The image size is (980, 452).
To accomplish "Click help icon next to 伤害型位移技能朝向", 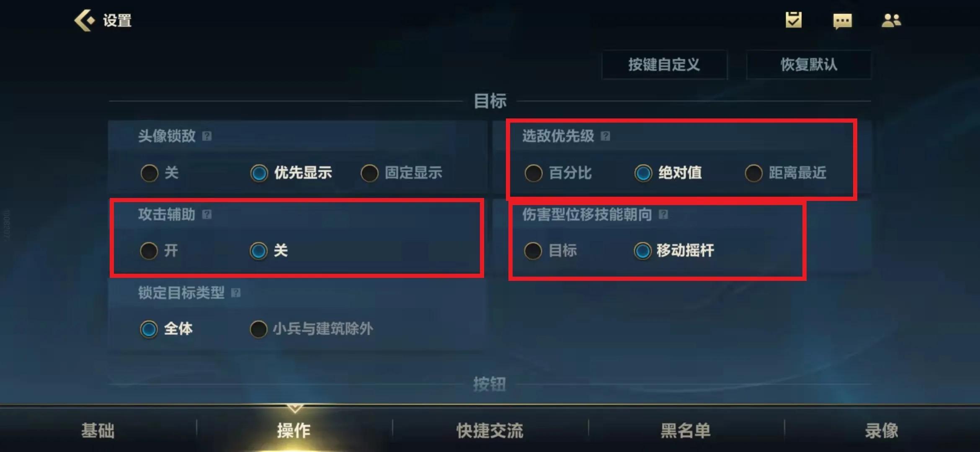I will [663, 214].
